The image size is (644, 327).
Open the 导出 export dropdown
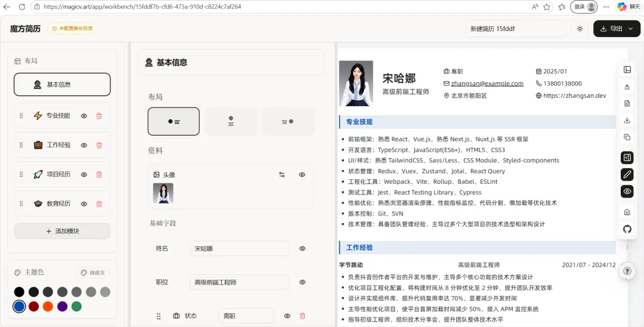tap(617, 29)
